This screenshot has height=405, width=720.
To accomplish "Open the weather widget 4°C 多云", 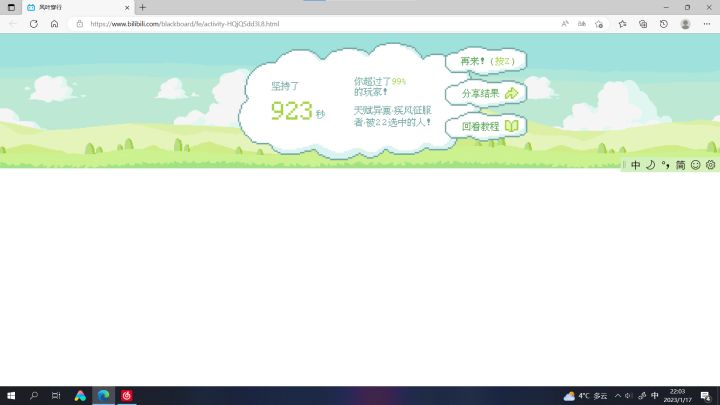I will pos(585,396).
